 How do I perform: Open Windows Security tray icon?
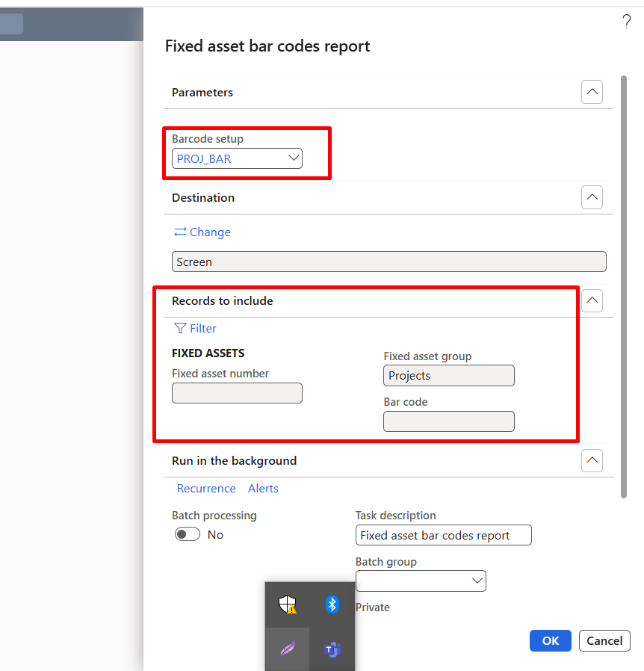click(288, 604)
